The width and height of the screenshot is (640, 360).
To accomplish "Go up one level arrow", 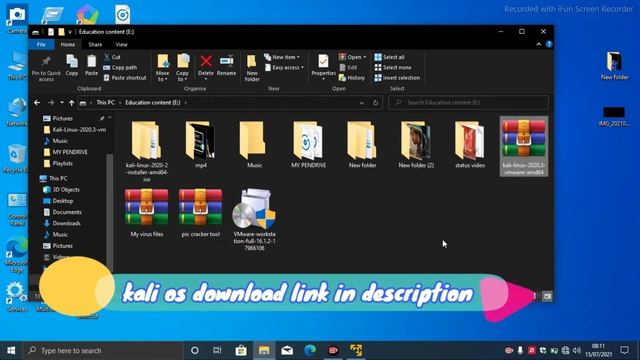I will coord(71,103).
